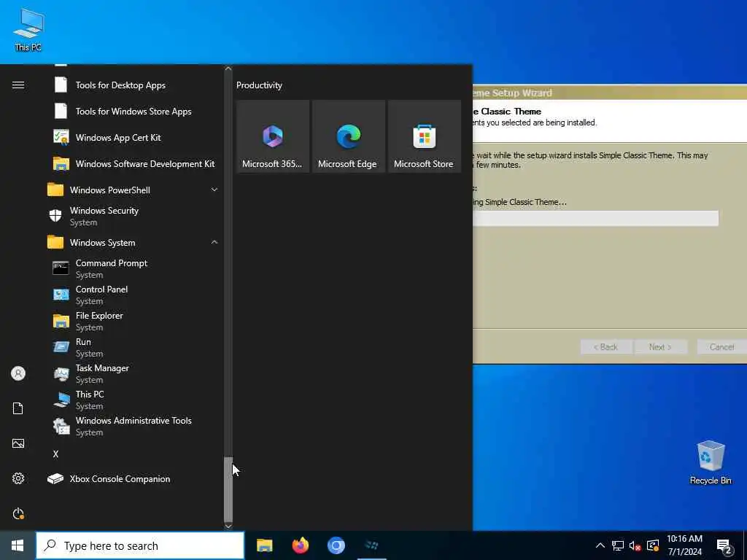Click the Cancel button in Setup Wizard
Image resolution: width=747 pixels, height=560 pixels.
pyautogui.click(x=721, y=346)
